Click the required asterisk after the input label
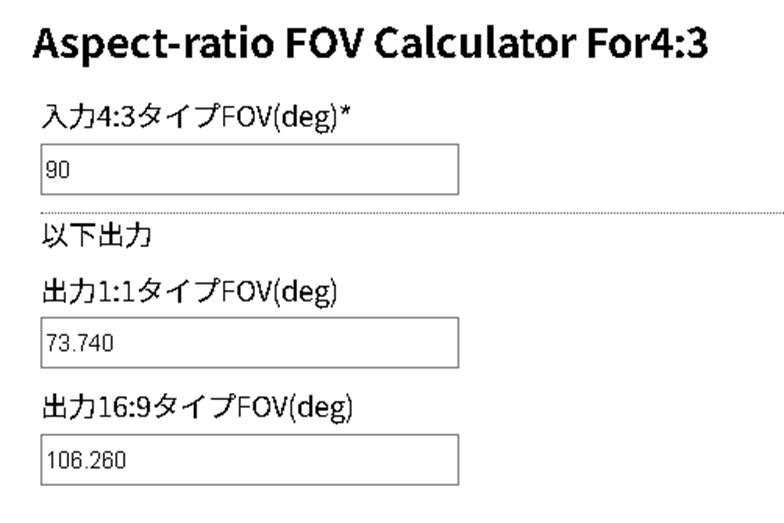 (x=344, y=114)
